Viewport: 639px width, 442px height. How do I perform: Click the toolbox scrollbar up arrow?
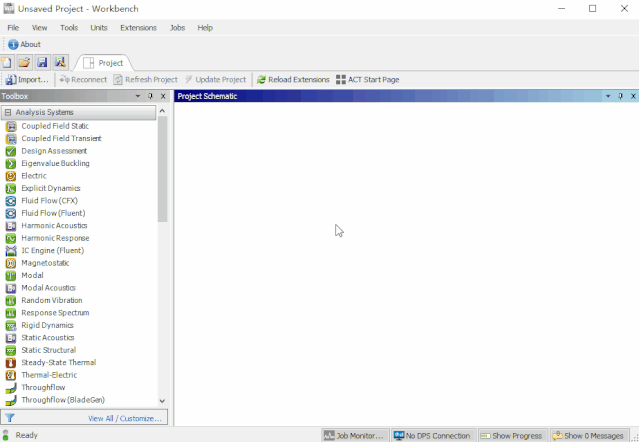pos(162,111)
